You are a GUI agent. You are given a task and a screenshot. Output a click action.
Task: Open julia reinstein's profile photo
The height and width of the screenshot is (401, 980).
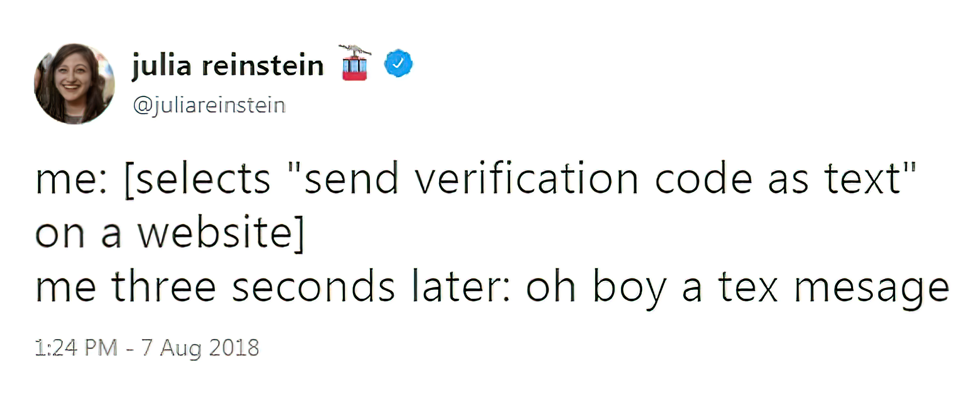coord(74,83)
